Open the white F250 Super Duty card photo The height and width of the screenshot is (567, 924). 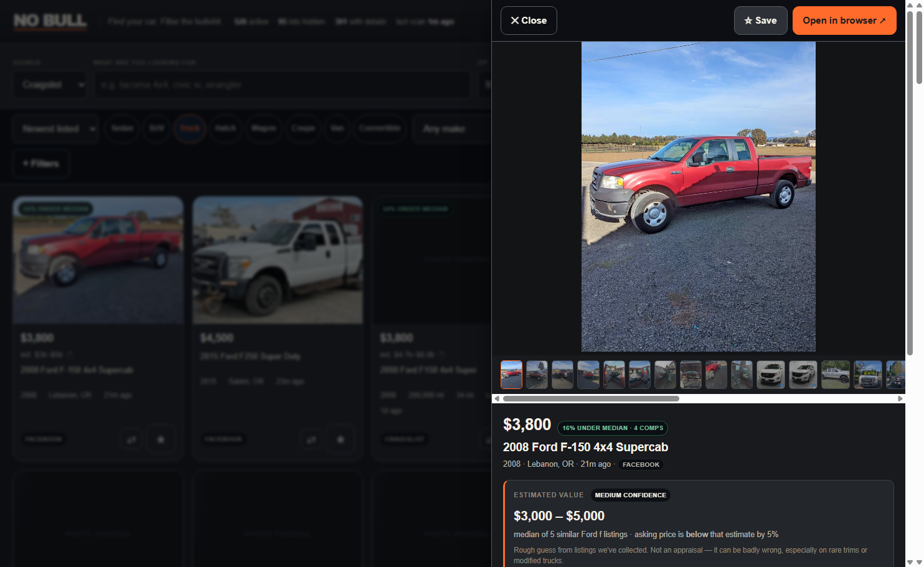click(x=278, y=261)
